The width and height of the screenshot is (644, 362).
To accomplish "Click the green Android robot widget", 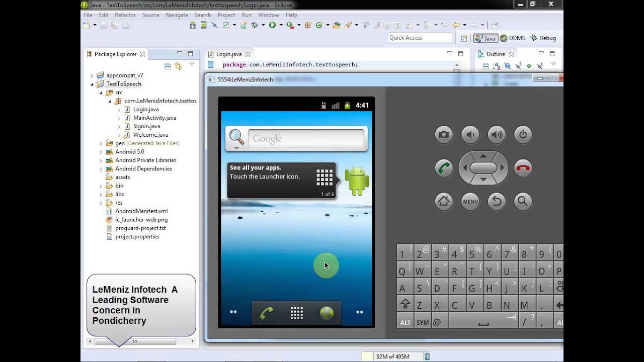I will 357,181.
